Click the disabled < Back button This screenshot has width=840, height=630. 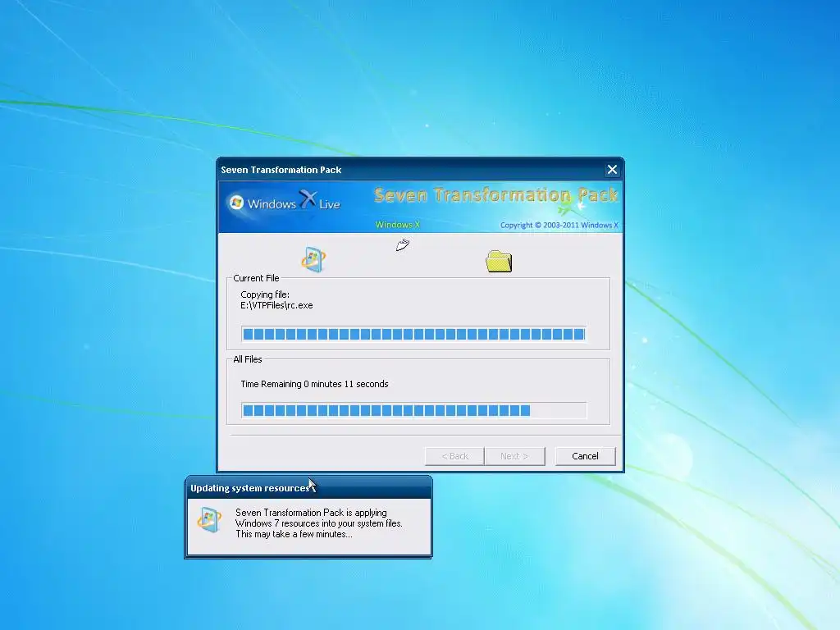click(x=454, y=456)
